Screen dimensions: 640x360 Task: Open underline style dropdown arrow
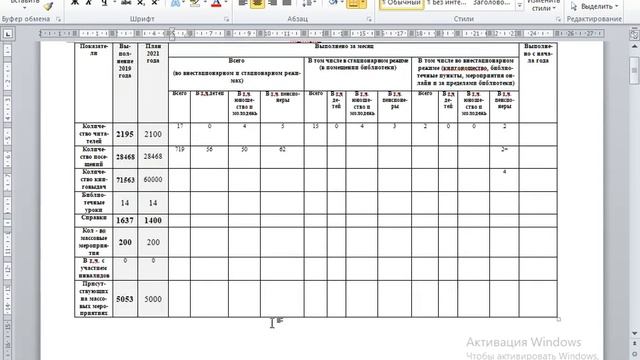[x=114, y=3]
